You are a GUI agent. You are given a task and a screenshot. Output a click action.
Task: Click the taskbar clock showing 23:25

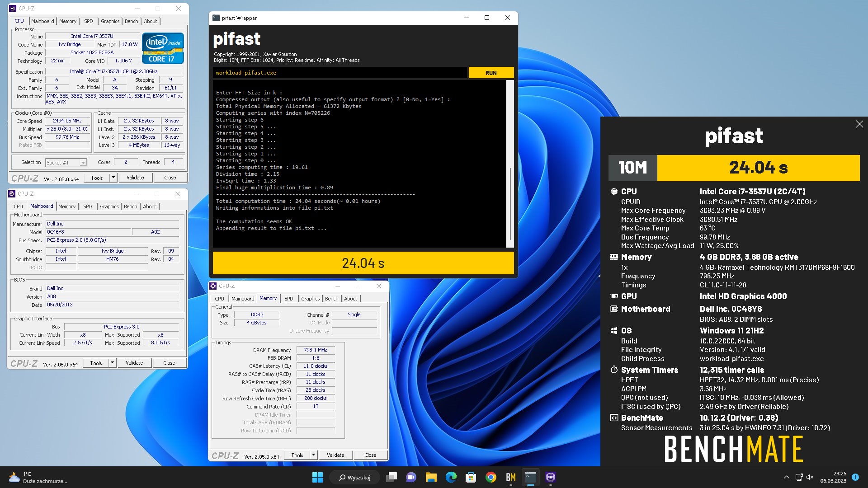click(833, 477)
